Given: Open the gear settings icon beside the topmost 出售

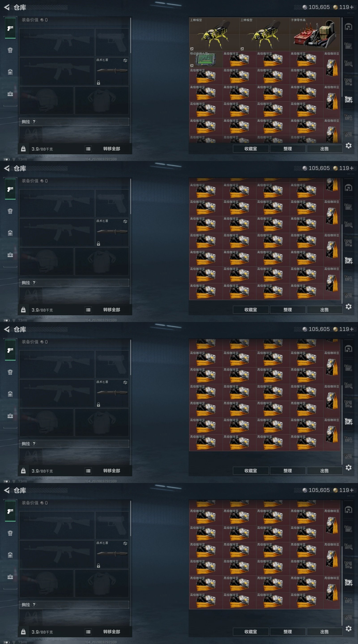Looking at the screenshot, I should click(349, 146).
